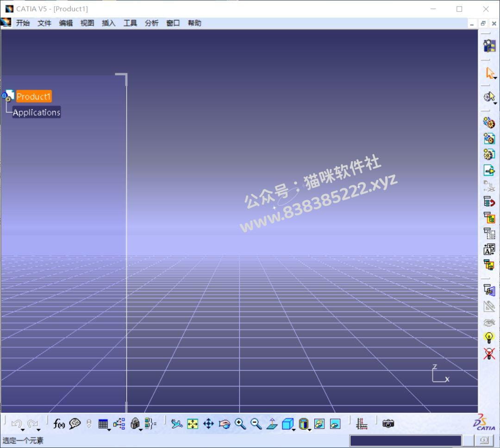500x448 pixels.
Task: Click the power input command field
Action: click(406, 441)
